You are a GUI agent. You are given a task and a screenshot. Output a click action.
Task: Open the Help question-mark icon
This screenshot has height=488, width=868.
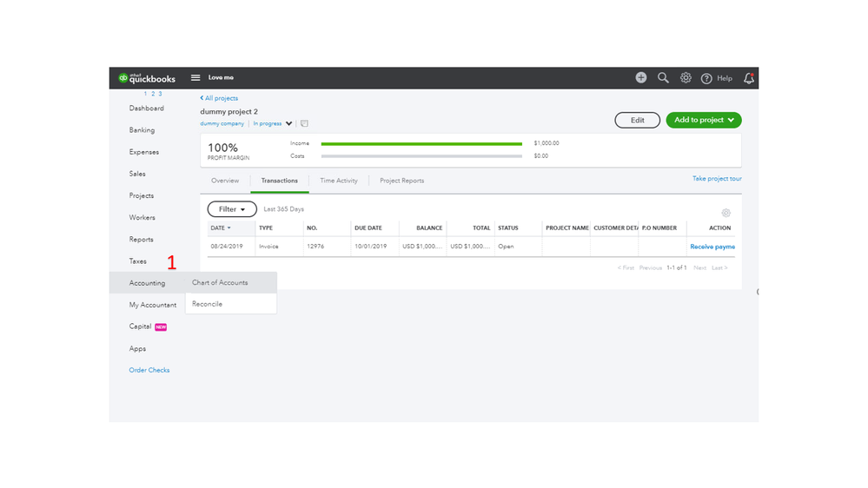point(706,78)
